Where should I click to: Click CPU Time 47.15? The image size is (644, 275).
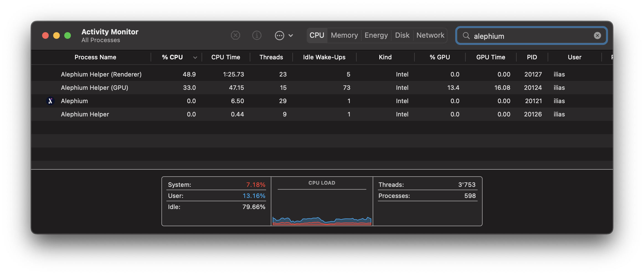[236, 88]
